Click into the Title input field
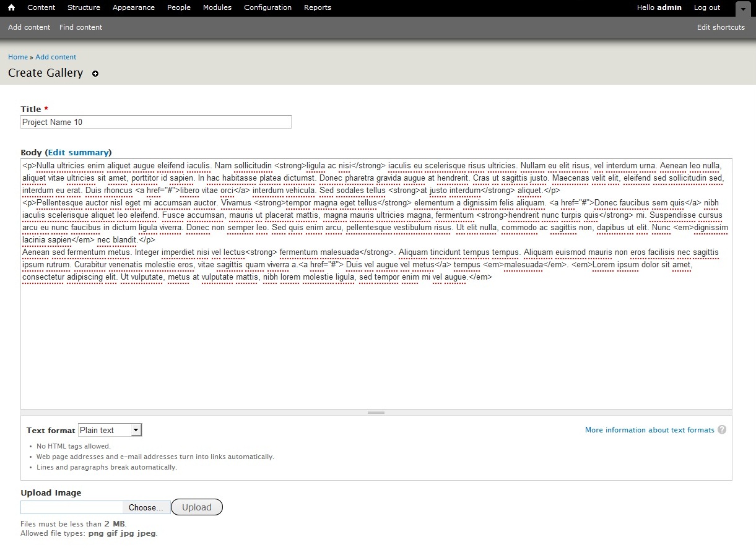This screenshot has height=550, width=756. 156,122
